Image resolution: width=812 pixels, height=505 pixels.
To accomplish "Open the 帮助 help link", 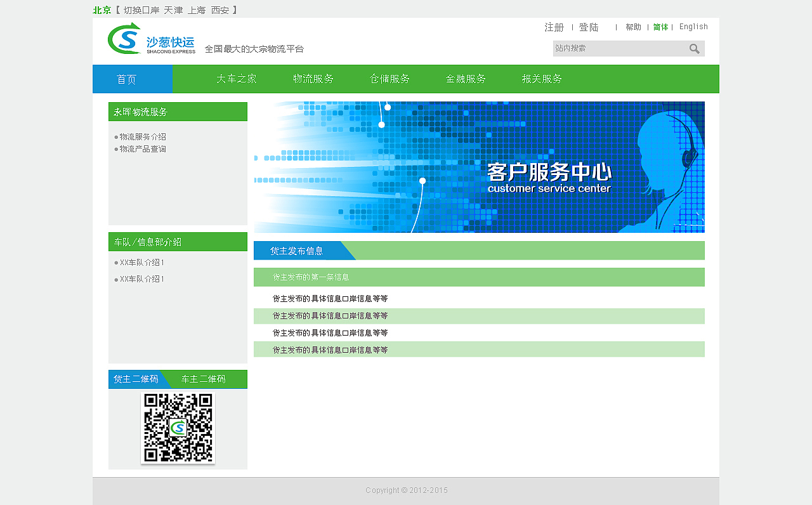I will click(633, 27).
